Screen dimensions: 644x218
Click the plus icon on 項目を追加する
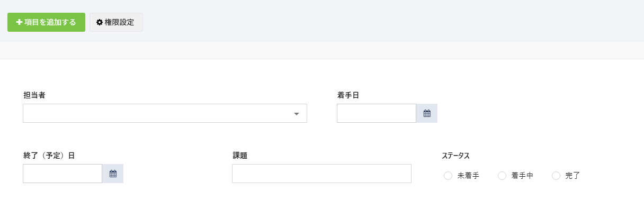[19, 23]
